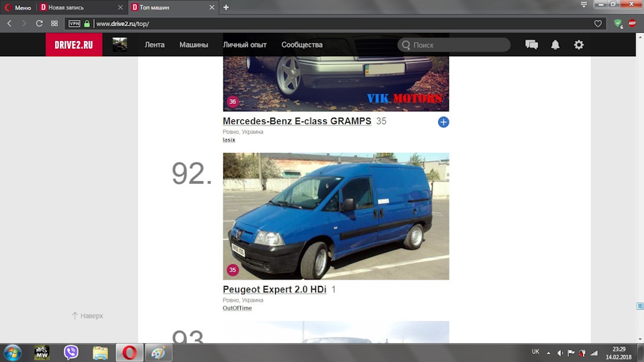This screenshot has height=362, width=644.
Task: Open the Машины menu item
Action: [x=193, y=45]
